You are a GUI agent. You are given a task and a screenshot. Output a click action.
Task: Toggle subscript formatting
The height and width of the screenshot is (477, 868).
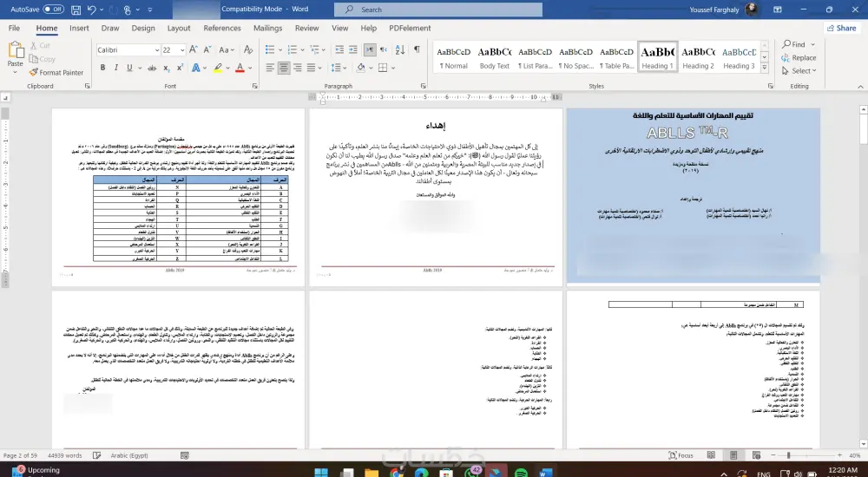point(166,68)
